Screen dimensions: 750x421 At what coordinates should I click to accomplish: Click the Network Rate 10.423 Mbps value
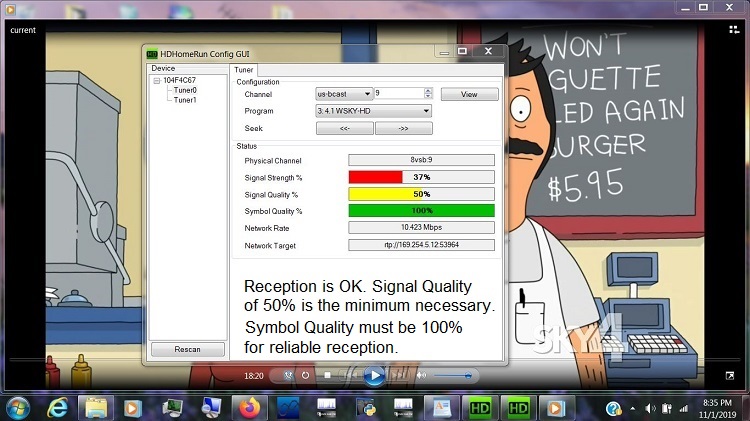pos(421,227)
